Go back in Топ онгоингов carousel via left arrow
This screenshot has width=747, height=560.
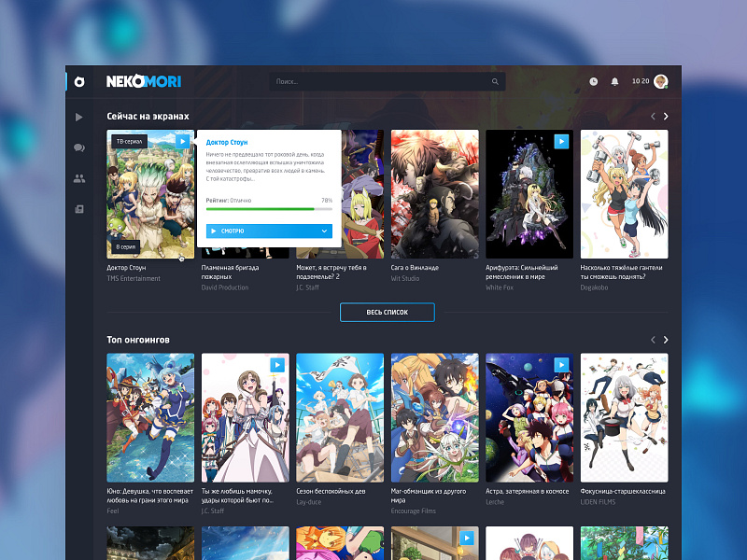coord(653,340)
